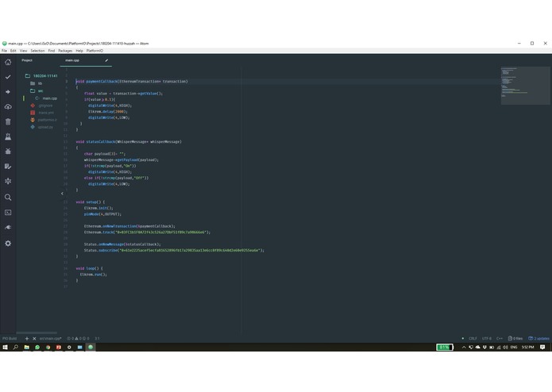Image resolution: width=552 pixels, height=392 pixels.
Task: Collapse the src folder in tree
Action: (x=37, y=90)
